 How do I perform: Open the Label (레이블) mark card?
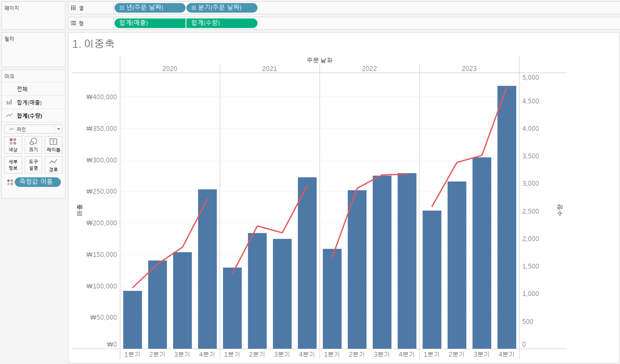point(53,145)
